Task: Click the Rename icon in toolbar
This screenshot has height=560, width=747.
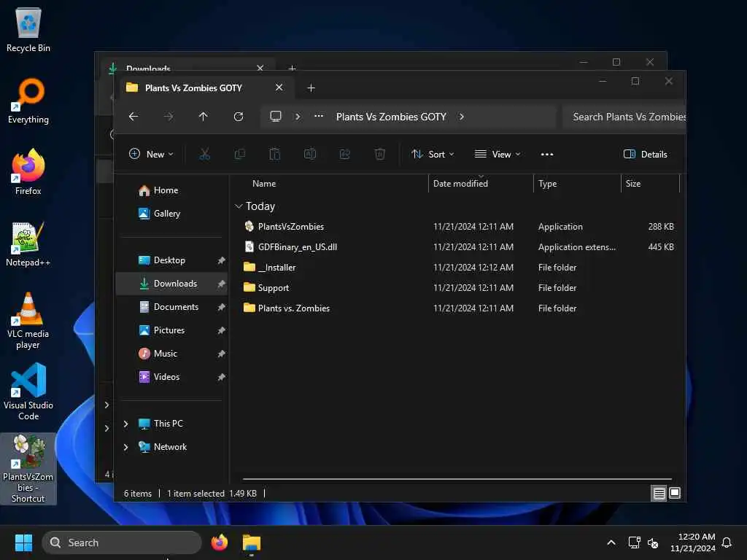Action: (x=309, y=154)
